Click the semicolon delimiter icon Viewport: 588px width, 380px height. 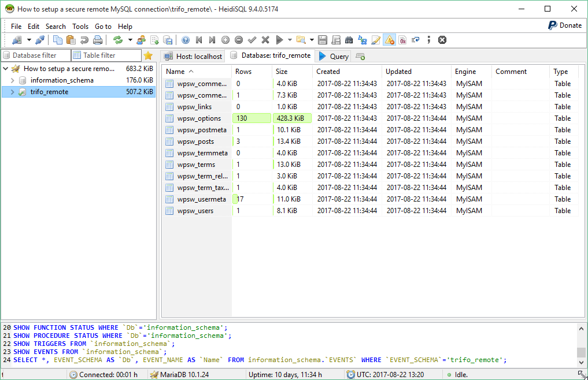click(x=428, y=40)
